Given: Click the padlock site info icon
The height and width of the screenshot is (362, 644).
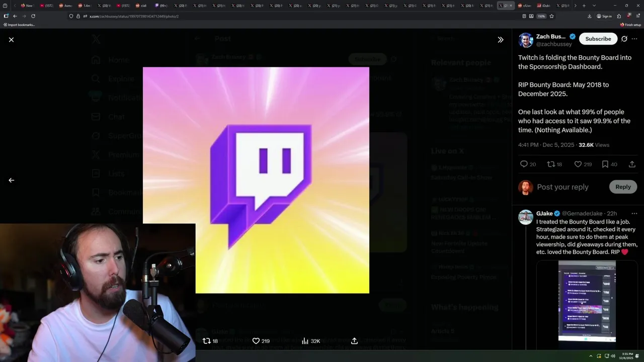Looking at the screenshot, I should (x=78, y=16).
